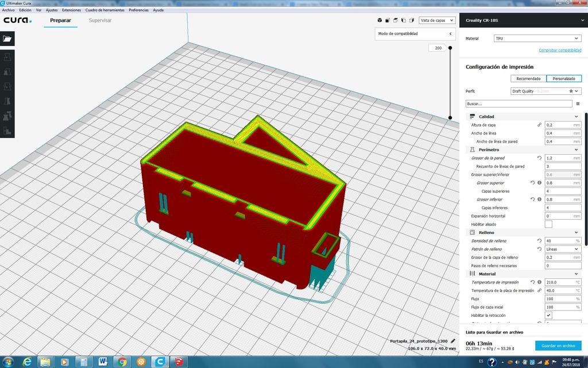Select the Rotate tool in left toolbar
Screen dimensions: 588x368
[x=7, y=87]
